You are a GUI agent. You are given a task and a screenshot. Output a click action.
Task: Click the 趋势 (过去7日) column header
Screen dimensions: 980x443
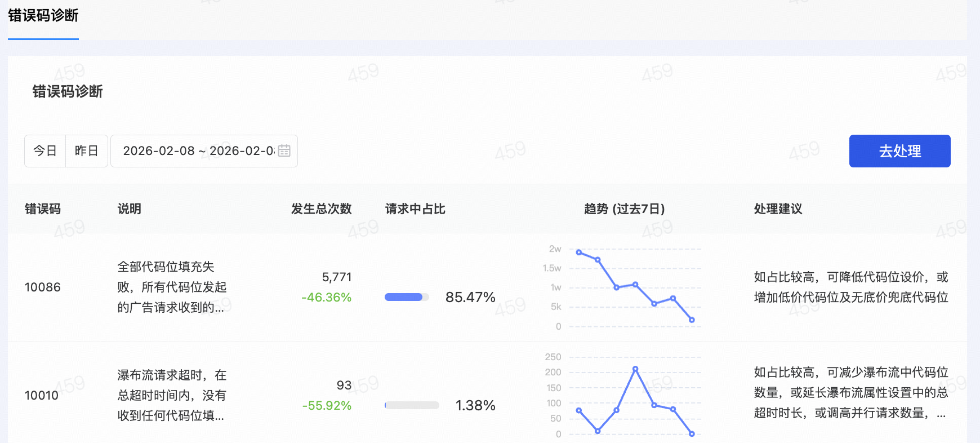tap(624, 209)
